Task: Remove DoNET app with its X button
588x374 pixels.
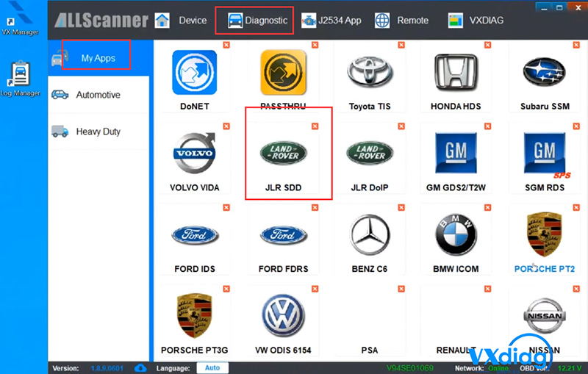Action: [226, 45]
